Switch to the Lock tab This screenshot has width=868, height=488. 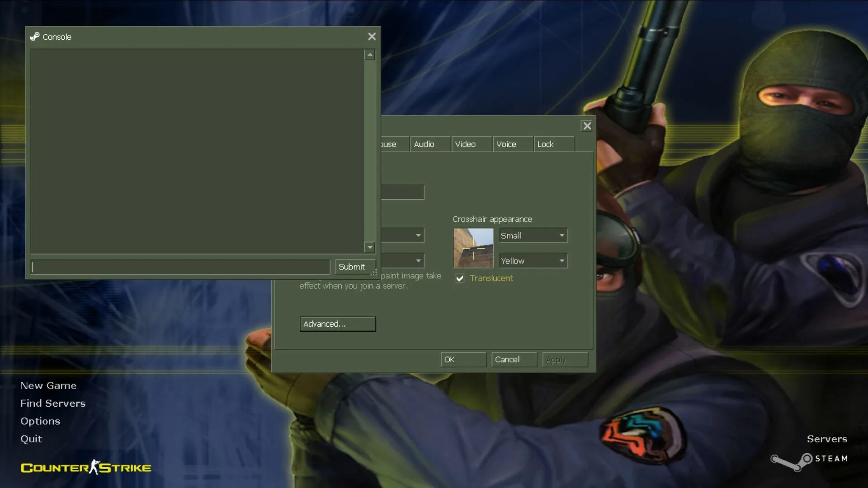(x=554, y=144)
